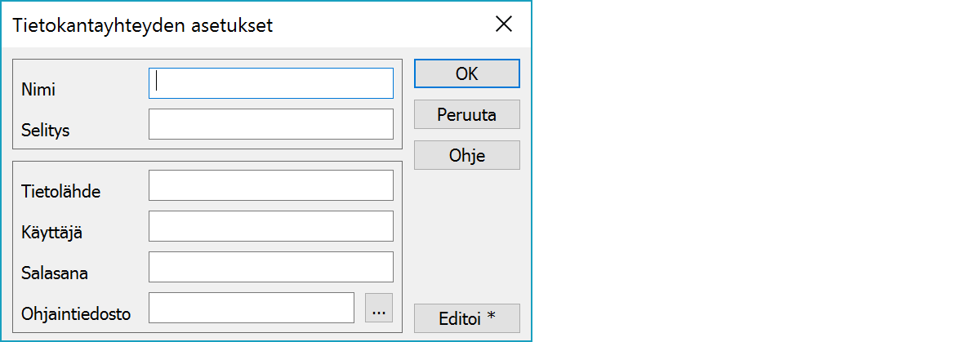This screenshot has height=342, width=980.
Task: Open file browser with the ... button
Action: click(379, 308)
